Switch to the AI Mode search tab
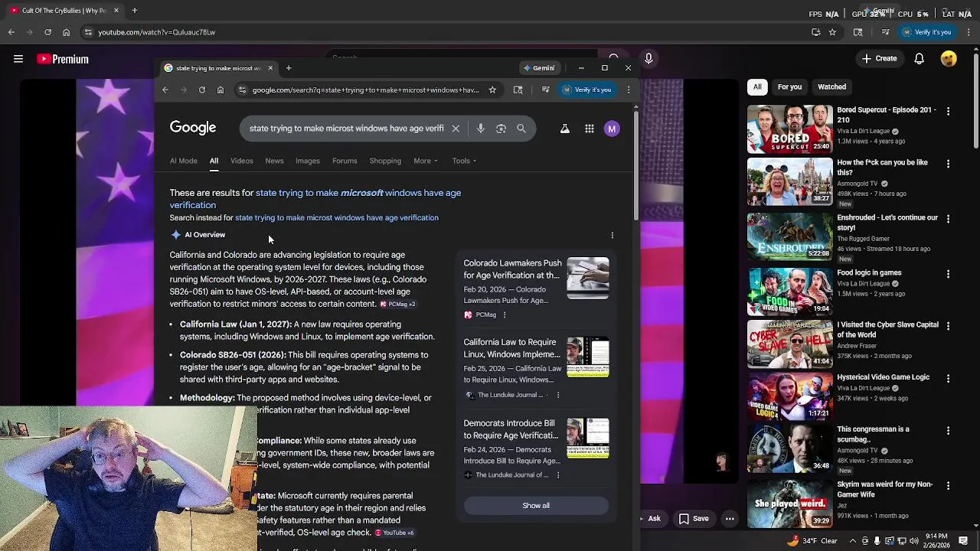 click(x=184, y=161)
